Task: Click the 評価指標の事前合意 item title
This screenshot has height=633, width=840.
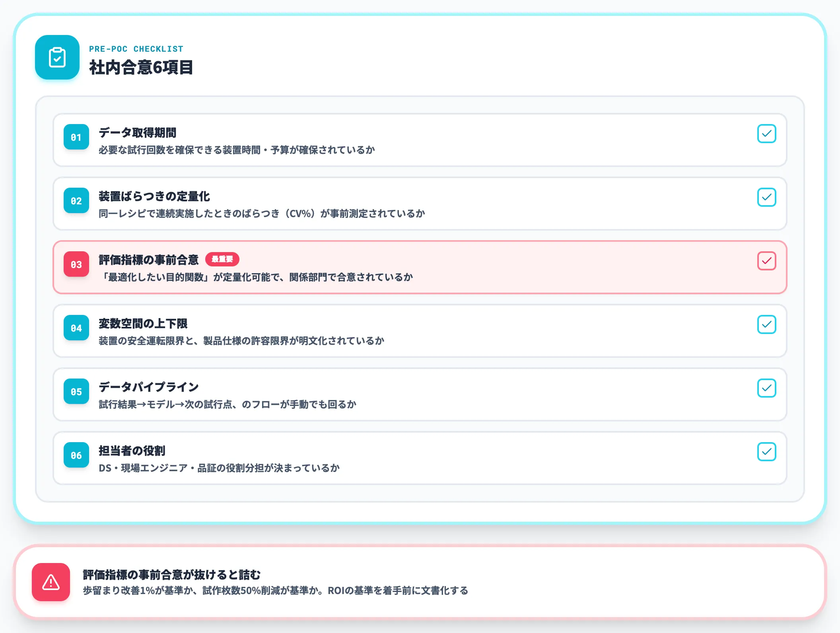Action: (x=149, y=260)
